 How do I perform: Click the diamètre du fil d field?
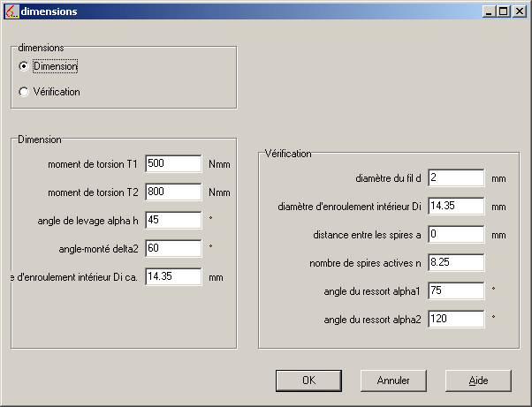click(x=455, y=177)
